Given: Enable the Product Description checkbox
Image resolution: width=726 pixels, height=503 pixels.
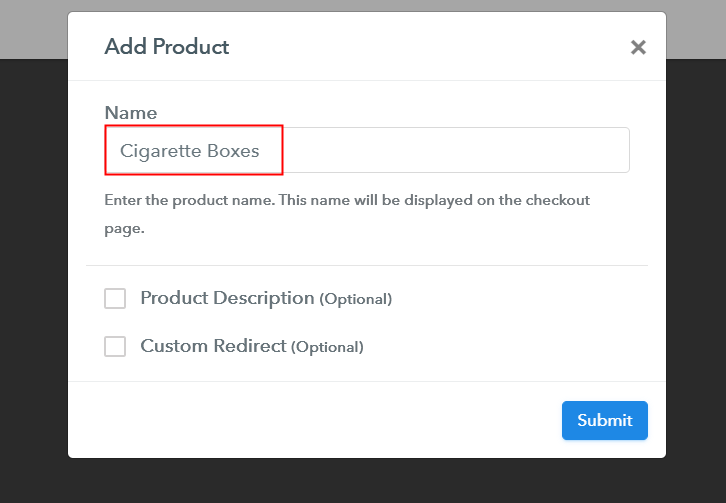Looking at the screenshot, I should tap(115, 298).
